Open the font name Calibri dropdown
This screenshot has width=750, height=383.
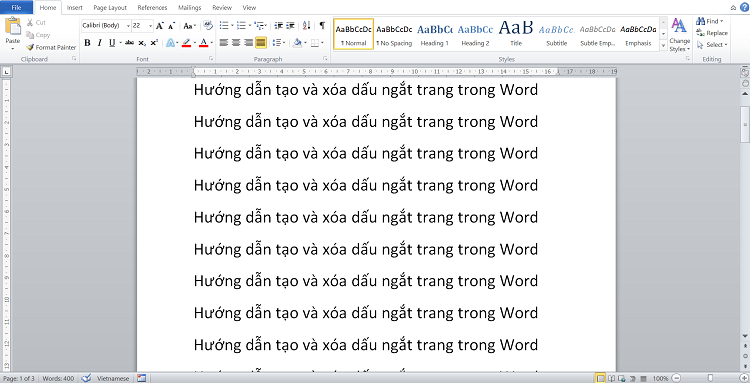[128, 26]
